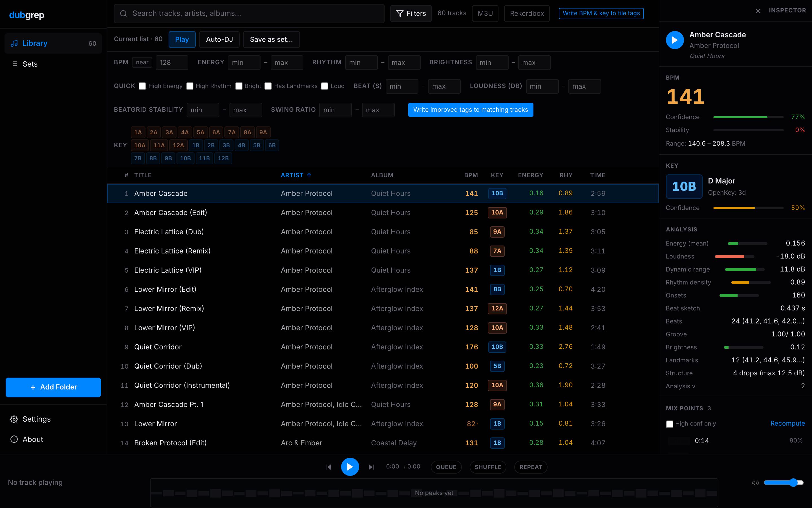The height and width of the screenshot is (508, 812).
Task: Enable the Has Landmarks quick filter
Action: [268, 86]
